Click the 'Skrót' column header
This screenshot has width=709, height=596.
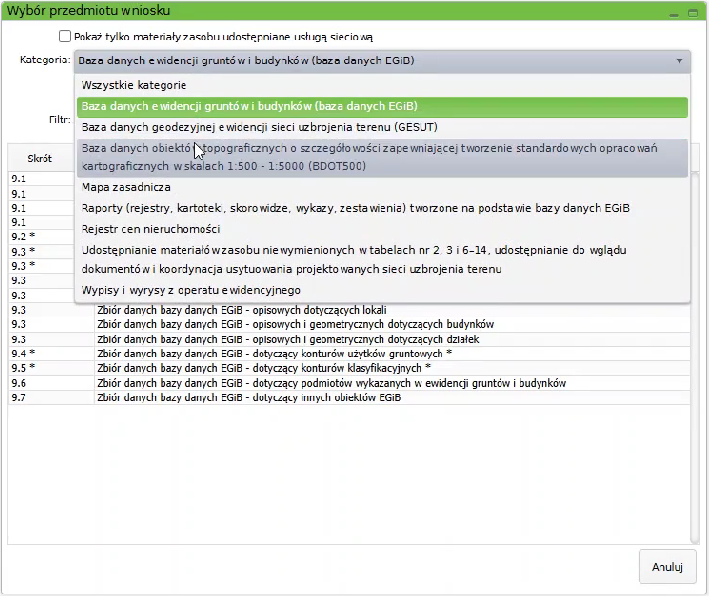click(x=40, y=159)
